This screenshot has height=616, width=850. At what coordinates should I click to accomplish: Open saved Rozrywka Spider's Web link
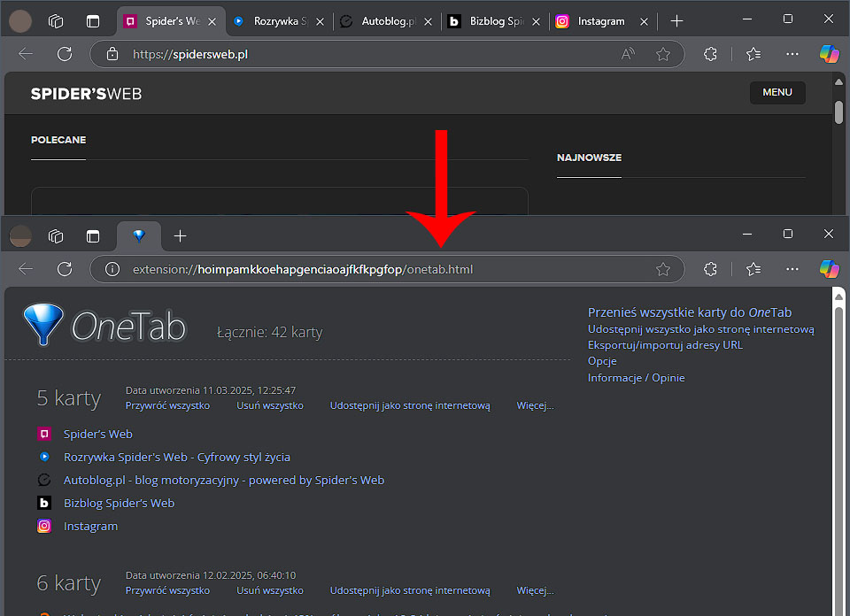pos(177,457)
